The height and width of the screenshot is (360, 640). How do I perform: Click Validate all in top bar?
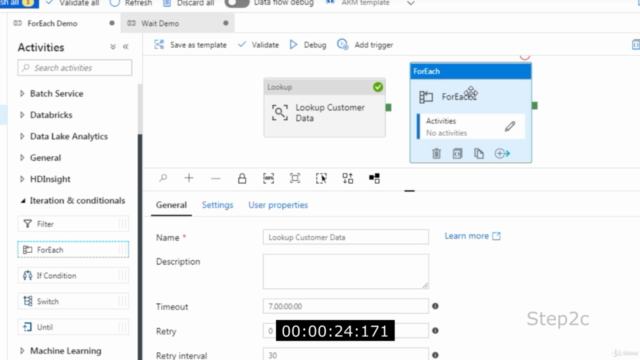[72, 3]
